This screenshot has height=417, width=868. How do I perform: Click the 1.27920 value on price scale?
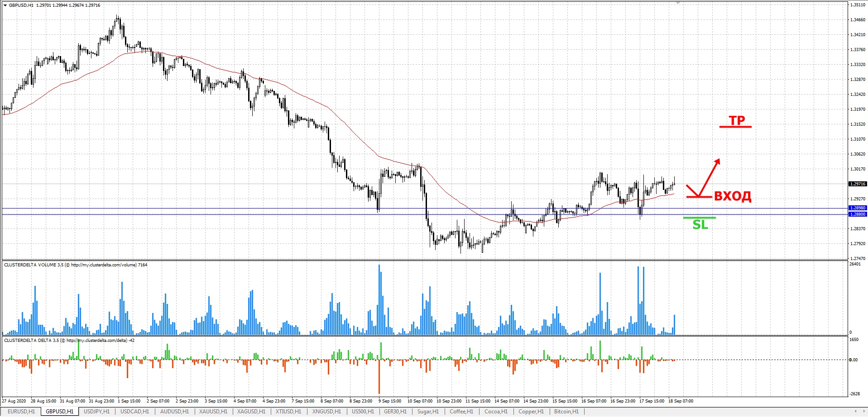tap(858, 244)
